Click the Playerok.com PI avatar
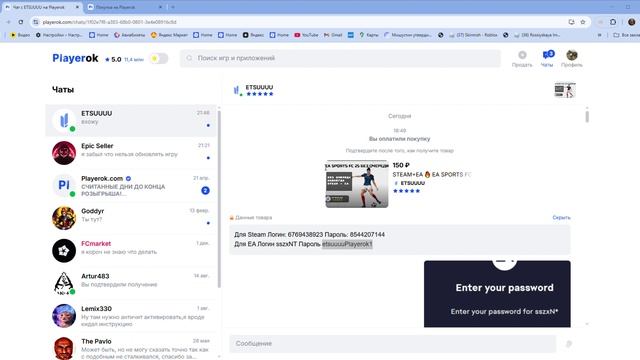 [64, 185]
